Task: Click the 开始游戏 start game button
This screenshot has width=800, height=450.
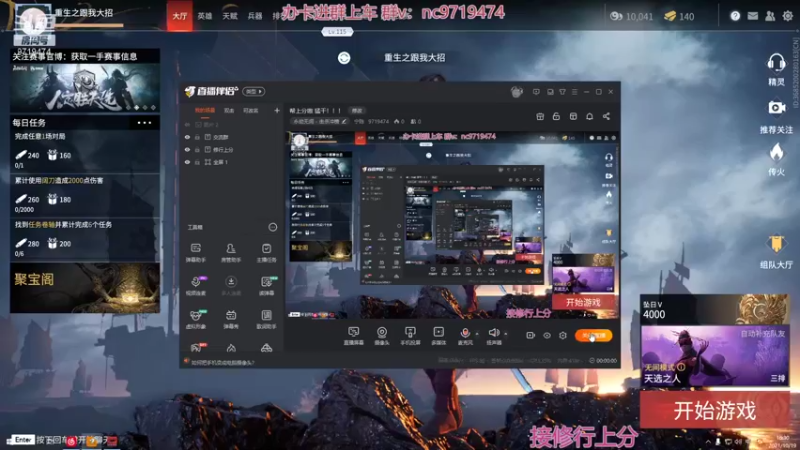Action: pyautogui.click(x=714, y=410)
